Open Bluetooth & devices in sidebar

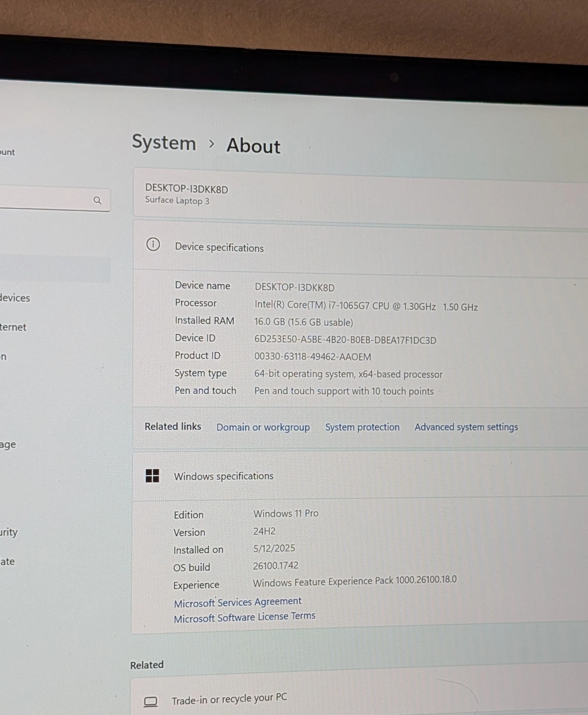[15, 298]
